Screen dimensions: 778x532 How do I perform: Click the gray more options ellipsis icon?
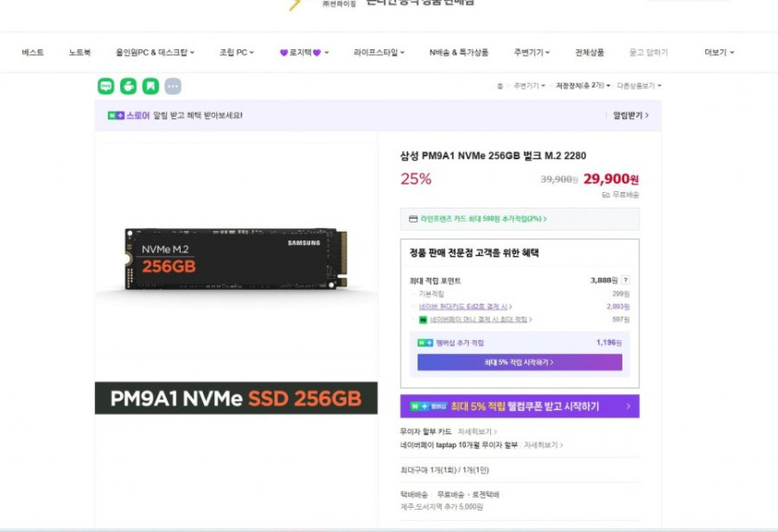click(172, 86)
